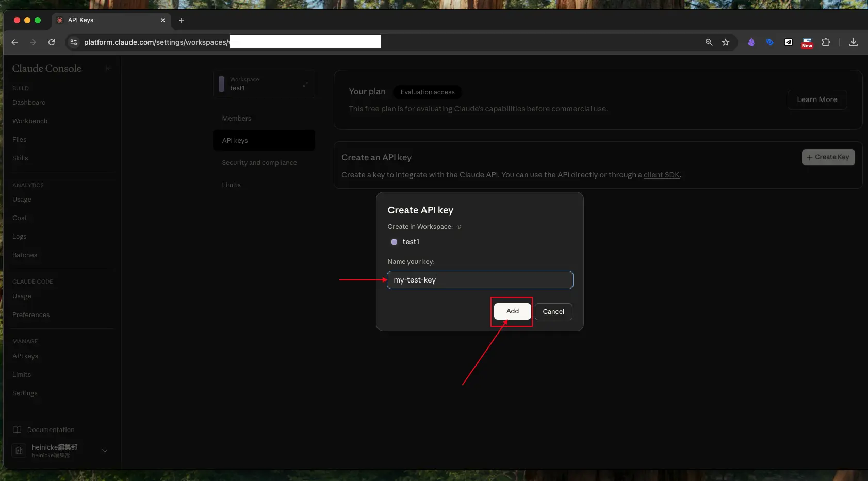
Task: Open Workbench from the sidebar
Action: tap(30, 121)
